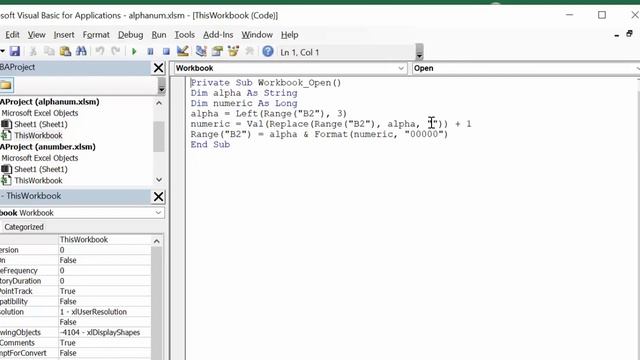Close the Project Explorer panel
The image size is (640, 360).
pos(158,68)
